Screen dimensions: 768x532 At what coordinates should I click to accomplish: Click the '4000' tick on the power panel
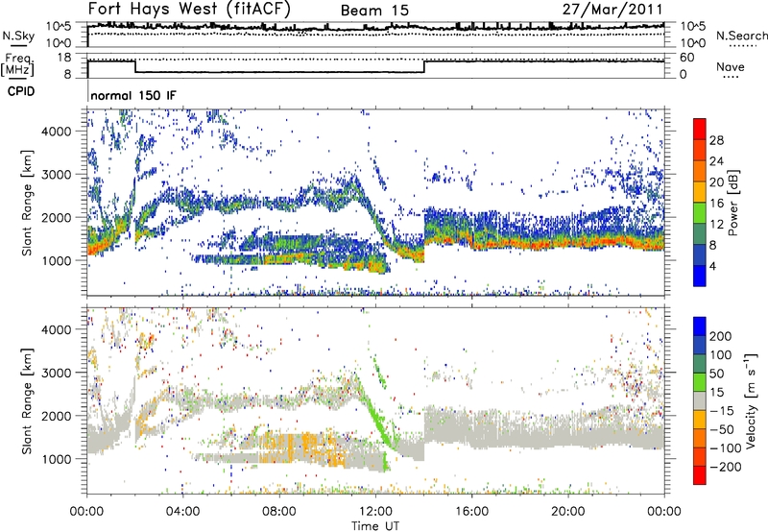coord(56,132)
